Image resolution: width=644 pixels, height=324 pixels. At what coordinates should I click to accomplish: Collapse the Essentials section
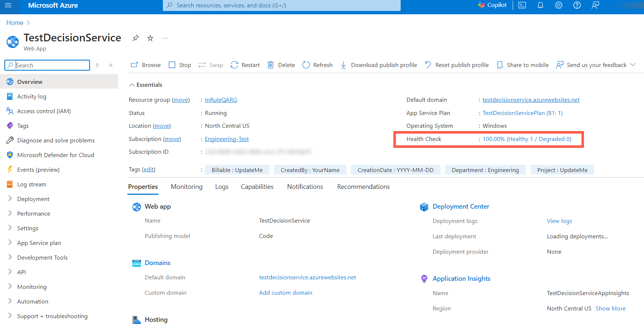pyautogui.click(x=132, y=85)
